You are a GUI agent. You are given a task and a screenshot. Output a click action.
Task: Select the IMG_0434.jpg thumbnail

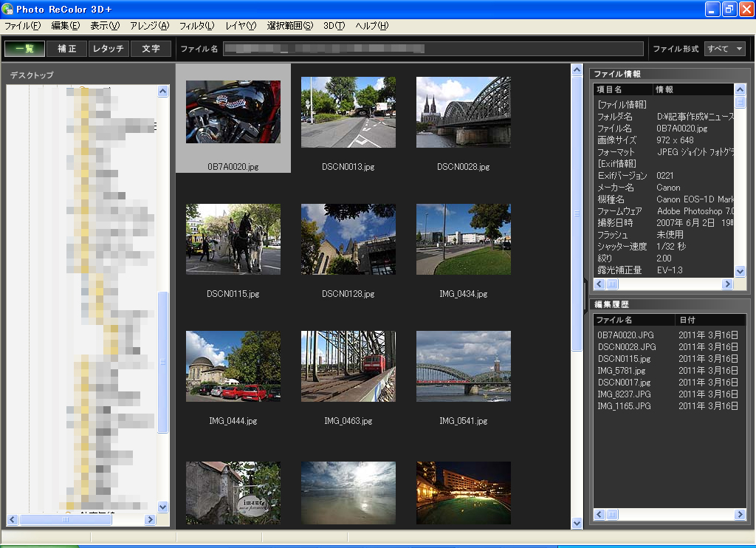pos(463,239)
